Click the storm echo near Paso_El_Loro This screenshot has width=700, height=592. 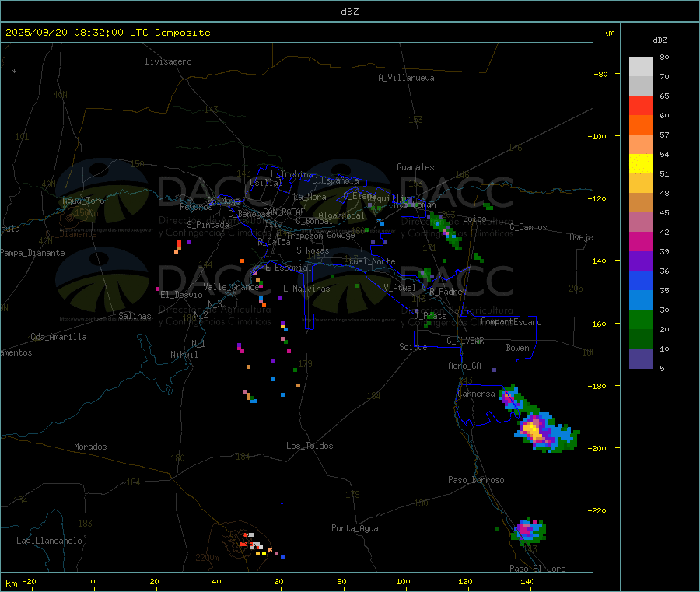[x=528, y=531]
